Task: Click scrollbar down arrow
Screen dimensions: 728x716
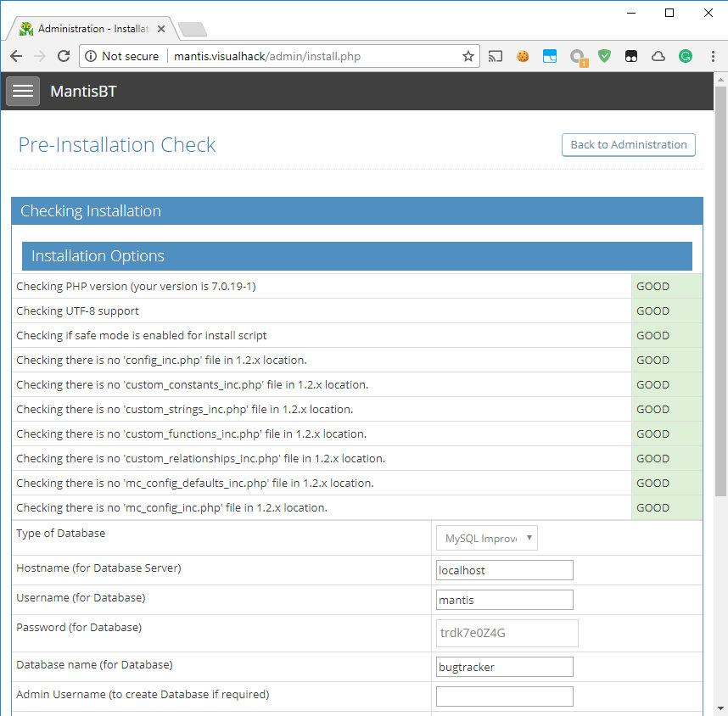Action: (x=720, y=708)
